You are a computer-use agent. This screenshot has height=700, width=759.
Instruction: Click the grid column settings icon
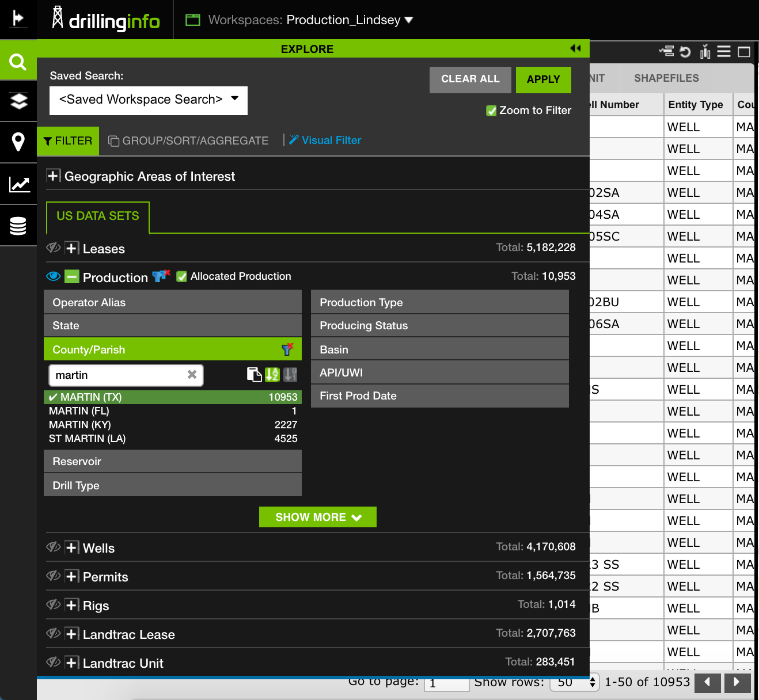666,52
